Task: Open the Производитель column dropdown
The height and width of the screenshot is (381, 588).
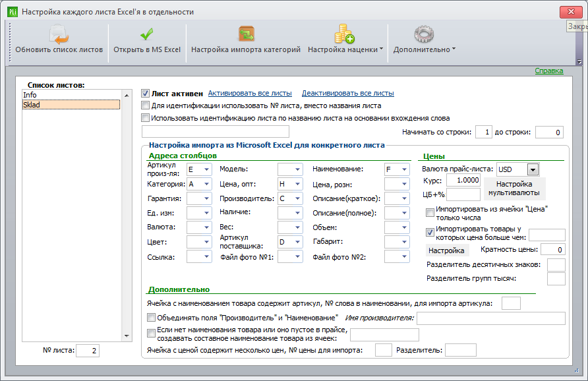Action: 297,198
